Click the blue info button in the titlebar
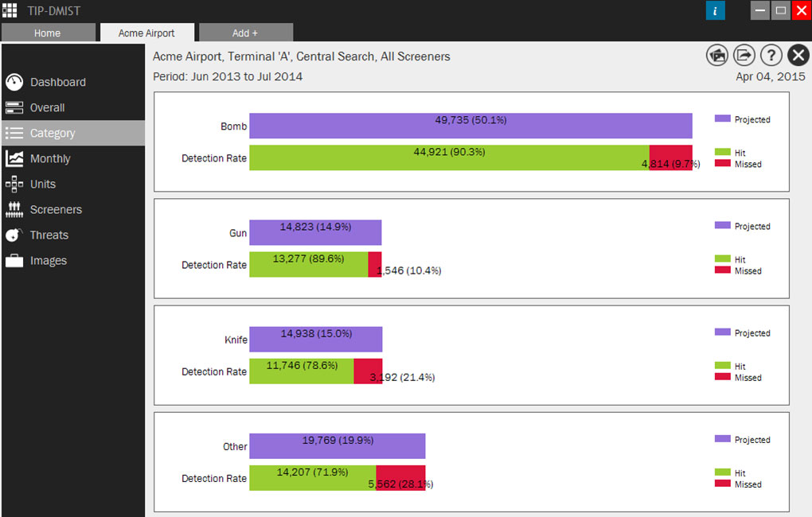The height and width of the screenshot is (517, 812). (715, 10)
